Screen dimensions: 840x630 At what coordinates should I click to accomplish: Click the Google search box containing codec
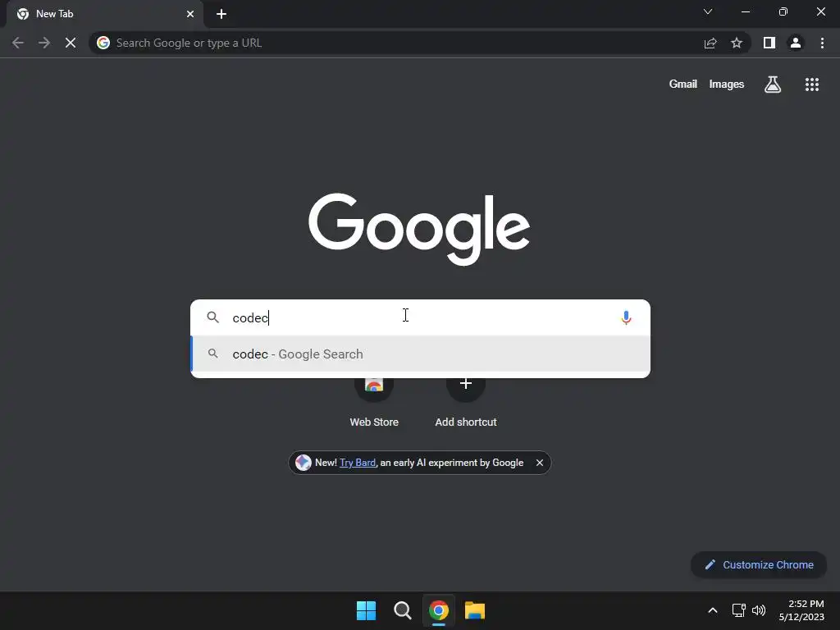420,317
